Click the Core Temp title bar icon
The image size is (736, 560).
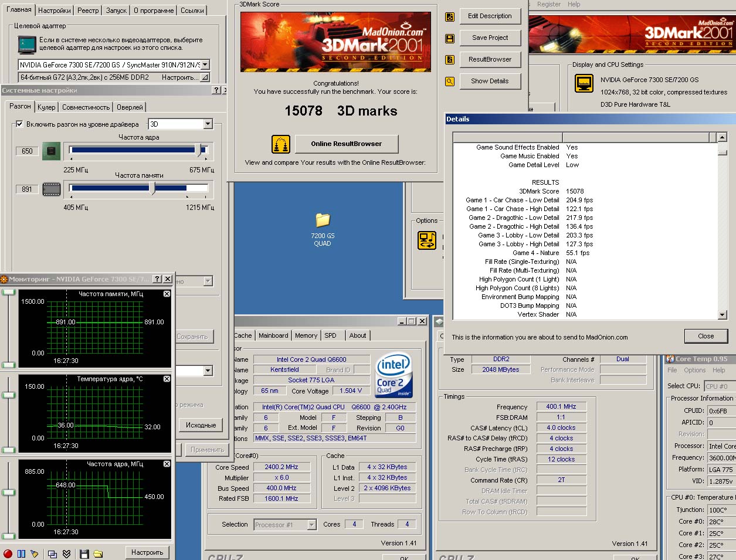670,359
